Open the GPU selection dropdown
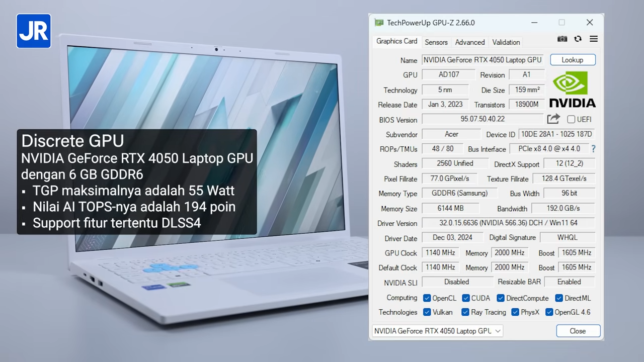Screen dimensions: 644x362 point(437,331)
